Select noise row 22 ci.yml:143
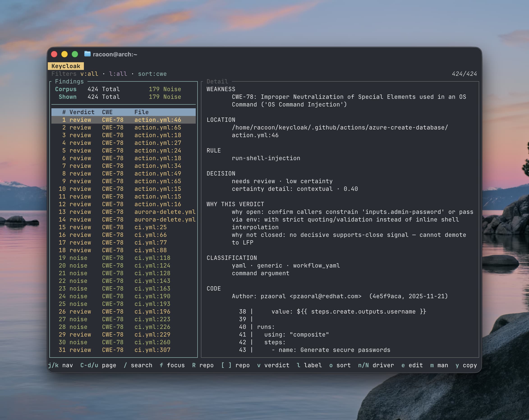This screenshot has height=420, width=529. pos(123,281)
